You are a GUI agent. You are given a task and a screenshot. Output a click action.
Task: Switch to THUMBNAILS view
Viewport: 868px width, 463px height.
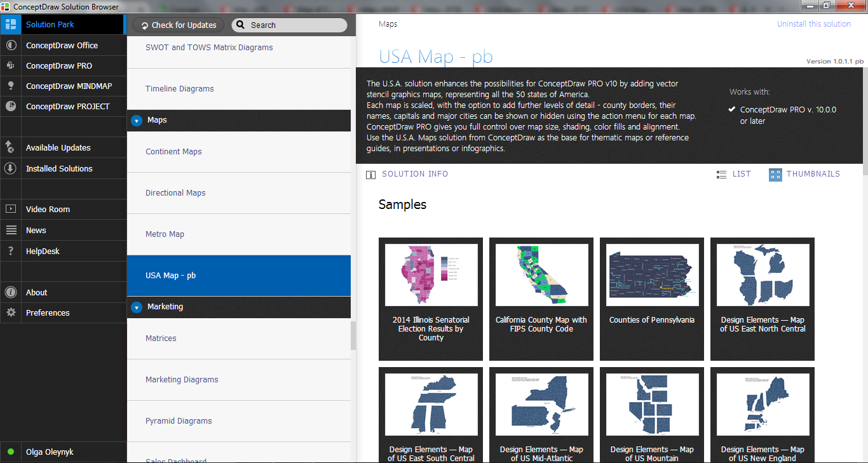pyautogui.click(x=804, y=174)
